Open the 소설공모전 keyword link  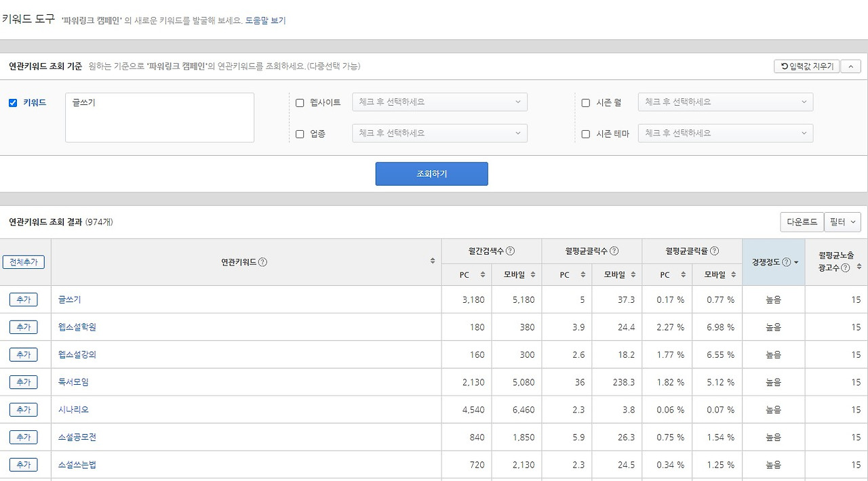(x=77, y=438)
